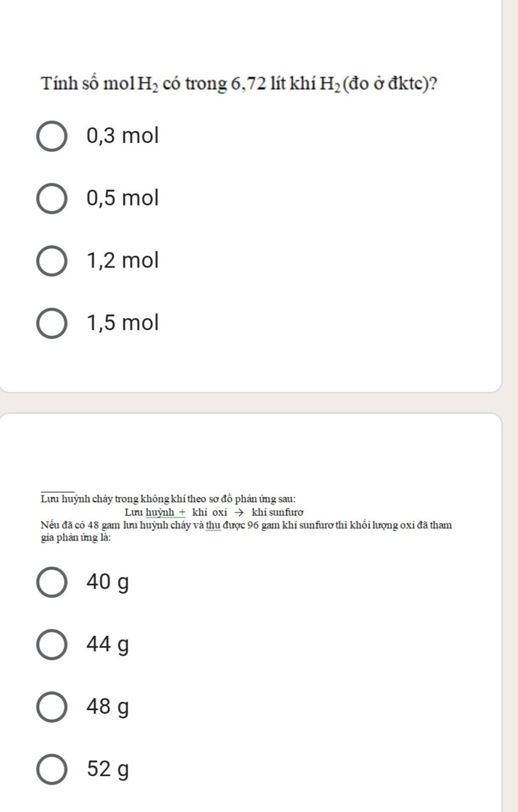
Task: Click the '48 g' answer label text
Action: pos(108,707)
